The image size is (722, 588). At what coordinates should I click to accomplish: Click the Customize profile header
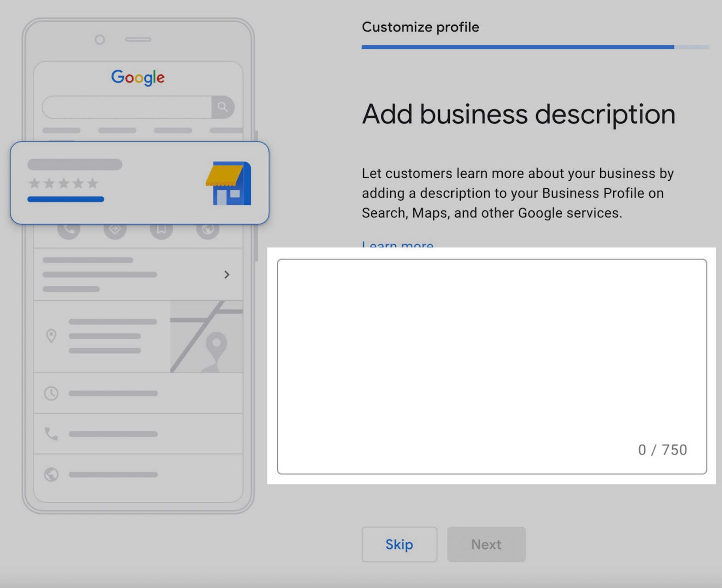coord(420,27)
